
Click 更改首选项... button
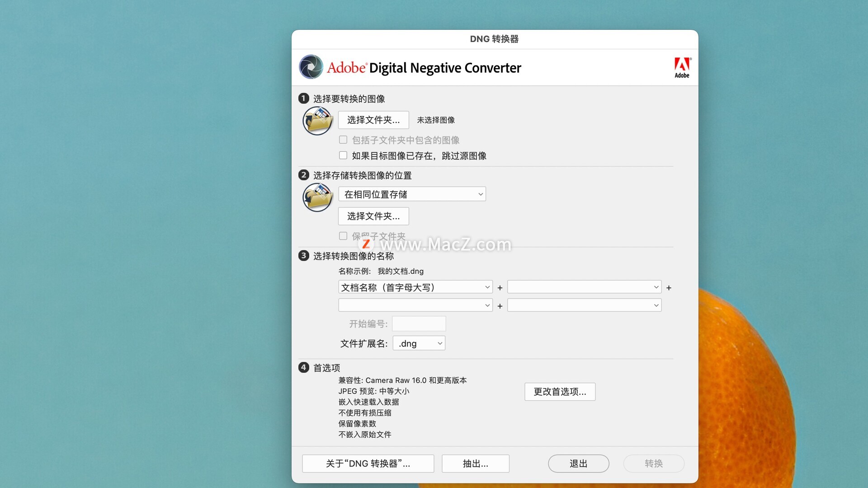coord(560,392)
